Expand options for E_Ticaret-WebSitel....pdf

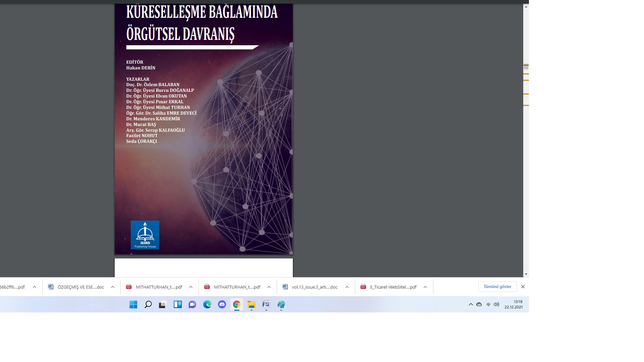click(425, 287)
